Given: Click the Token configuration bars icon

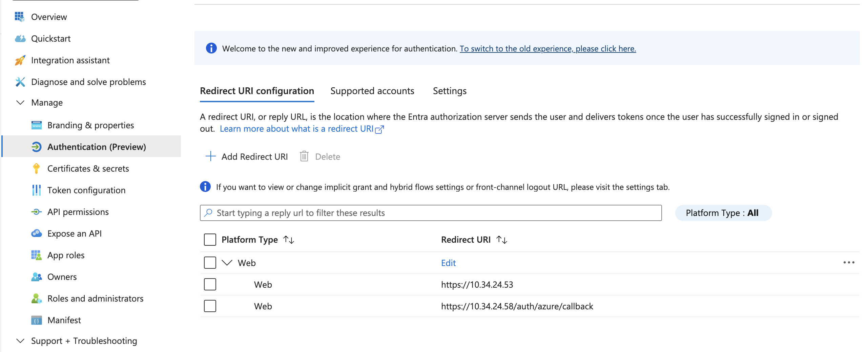Looking at the screenshot, I should click(x=36, y=190).
